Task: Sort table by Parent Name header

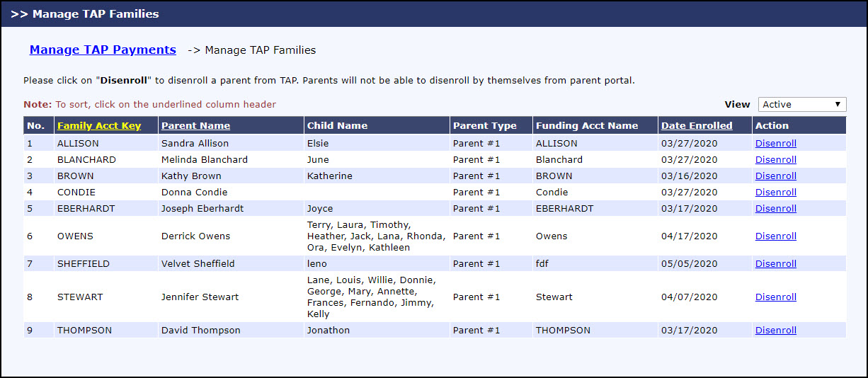Action: click(195, 126)
